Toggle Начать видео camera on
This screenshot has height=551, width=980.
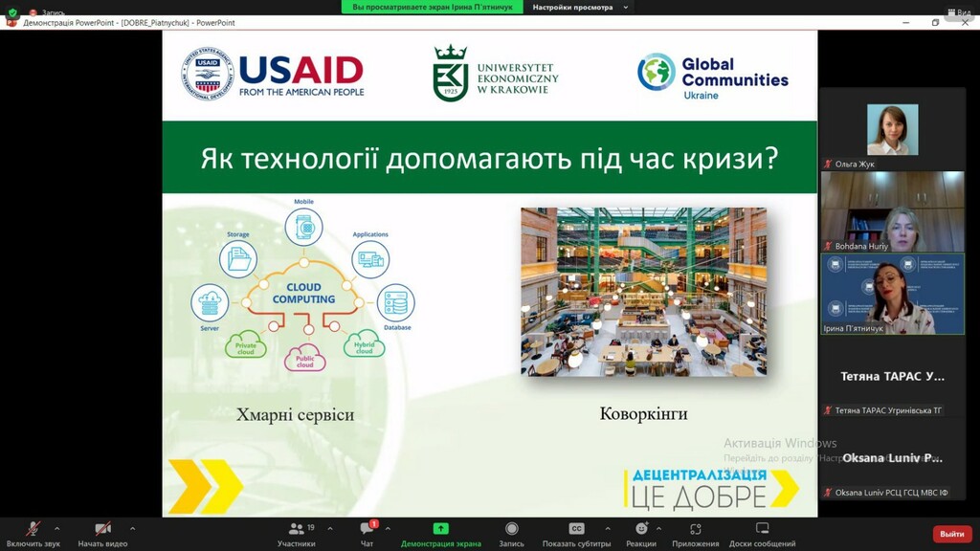click(x=103, y=528)
